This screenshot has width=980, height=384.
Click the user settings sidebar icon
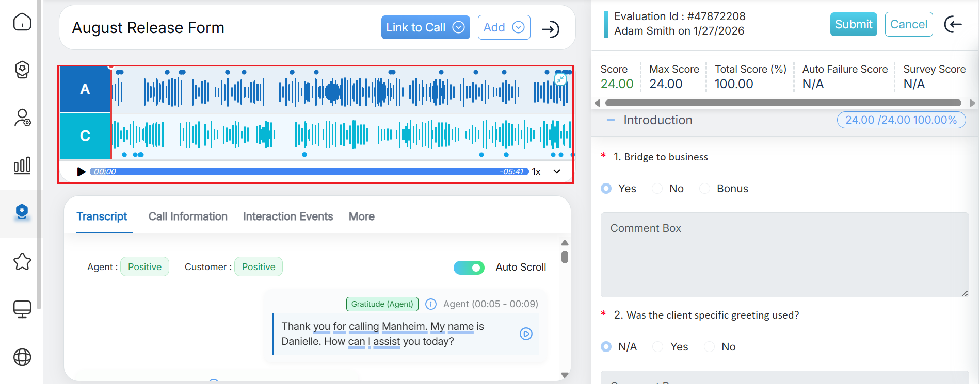click(x=22, y=118)
